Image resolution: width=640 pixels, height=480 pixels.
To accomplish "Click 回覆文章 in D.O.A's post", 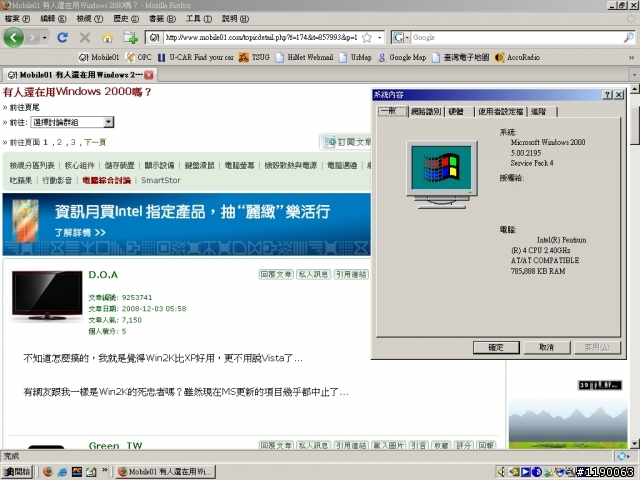I will pyautogui.click(x=276, y=274).
